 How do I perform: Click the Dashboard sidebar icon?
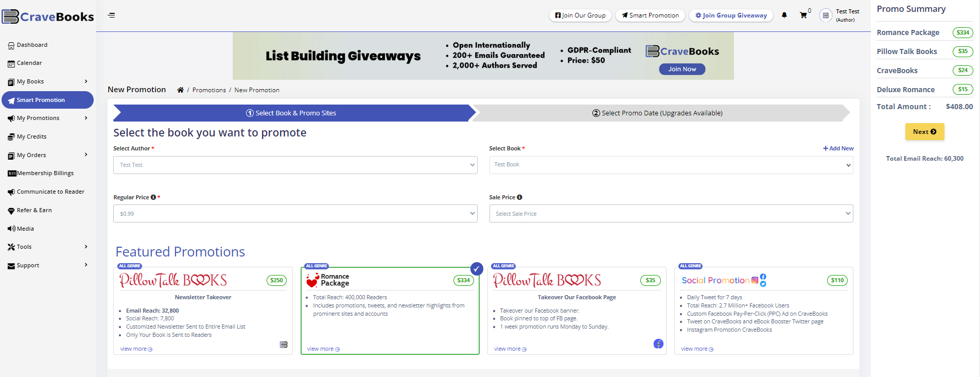[11, 45]
